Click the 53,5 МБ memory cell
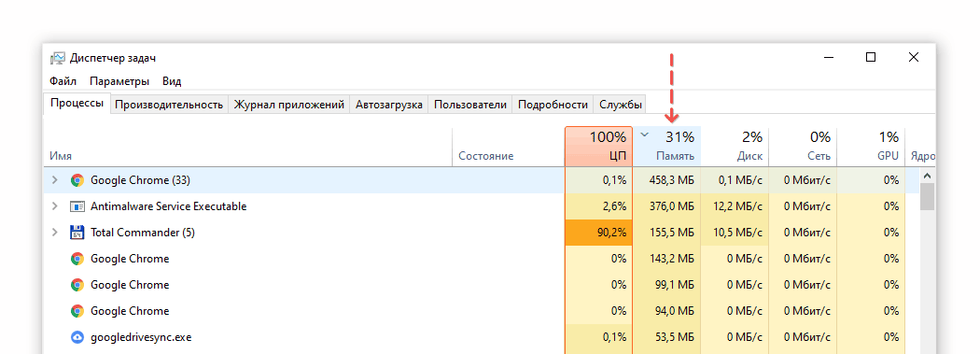This screenshot has width=980, height=354. [667, 337]
